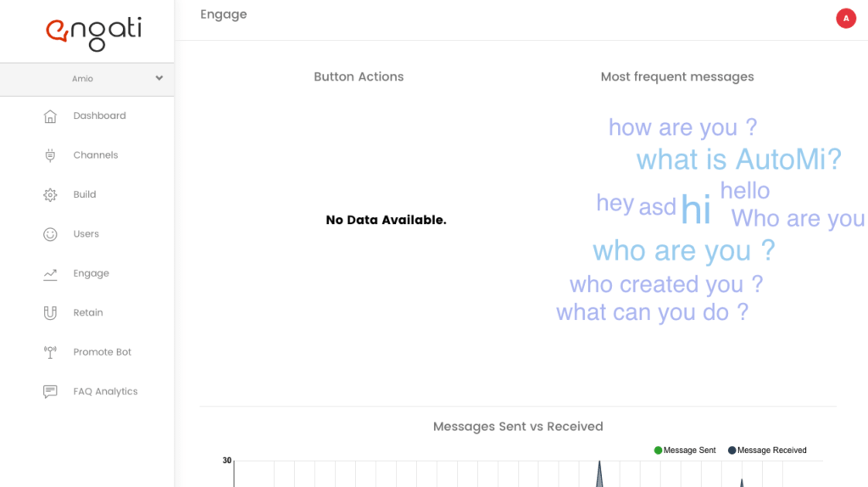Open the Retain magnet icon
Image resolution: width=868 pixels, height=487 pixels.
(x=50, y=313)
